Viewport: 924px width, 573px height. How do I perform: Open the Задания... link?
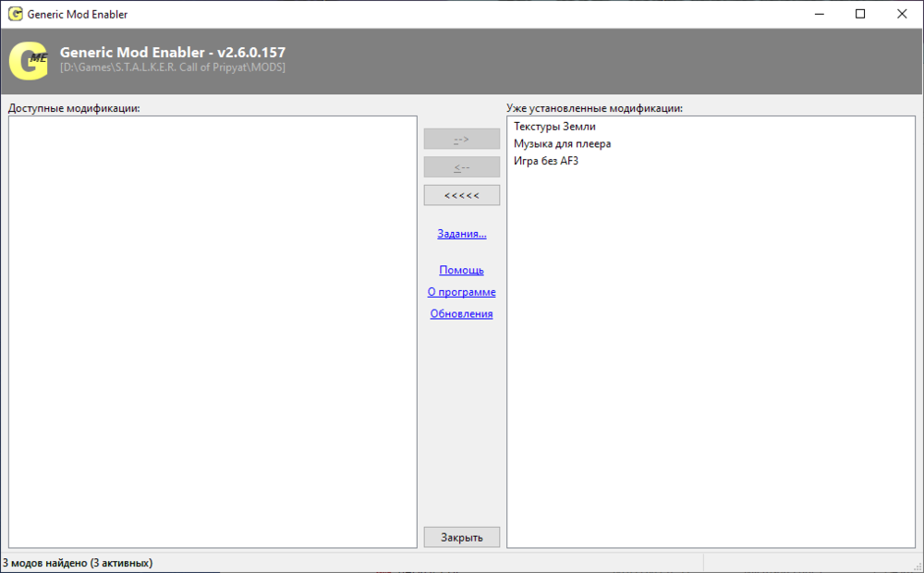[461, 234]
